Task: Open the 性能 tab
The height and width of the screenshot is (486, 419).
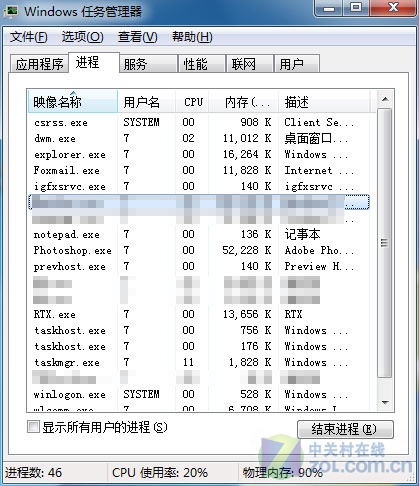Action: point(202,64)
